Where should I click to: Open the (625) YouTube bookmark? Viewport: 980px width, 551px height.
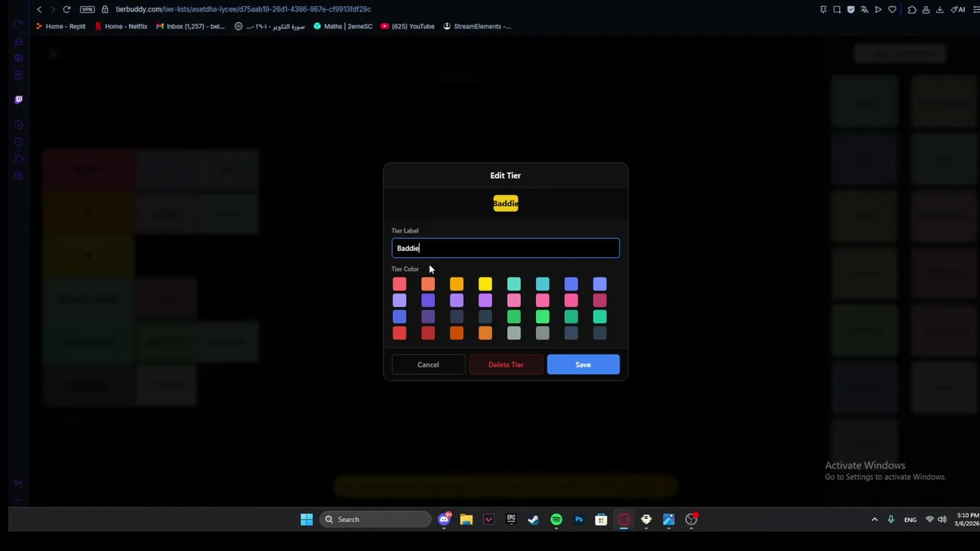tap(407, 26)
